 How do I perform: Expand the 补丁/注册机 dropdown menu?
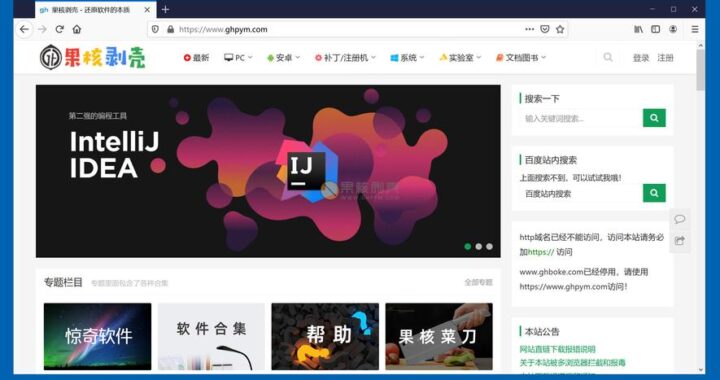click(x=345, y=58)
